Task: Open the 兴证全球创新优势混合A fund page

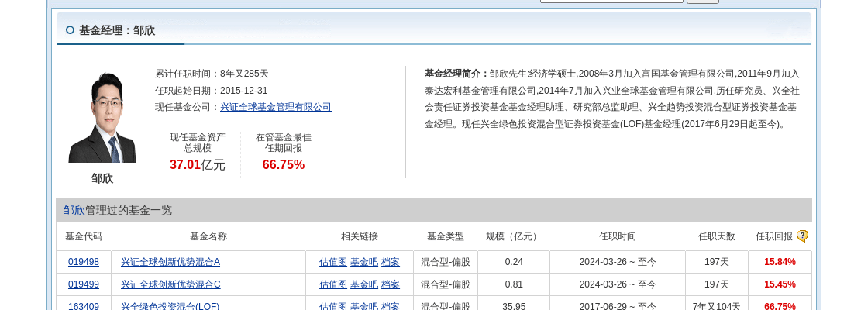Action: click(x=170, y=262)
